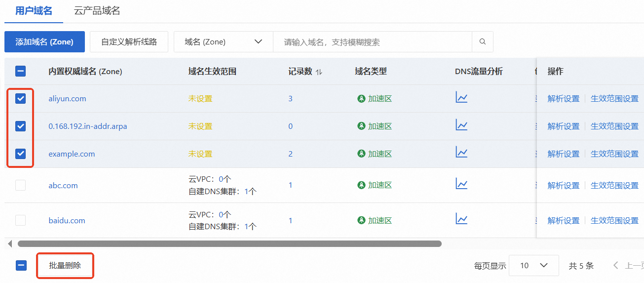Open DNS traffic chart for 0.168.192.in-addr.arpa
This screenshot has width=644, height=283.
pyautogui.click(x=461, y=125)
